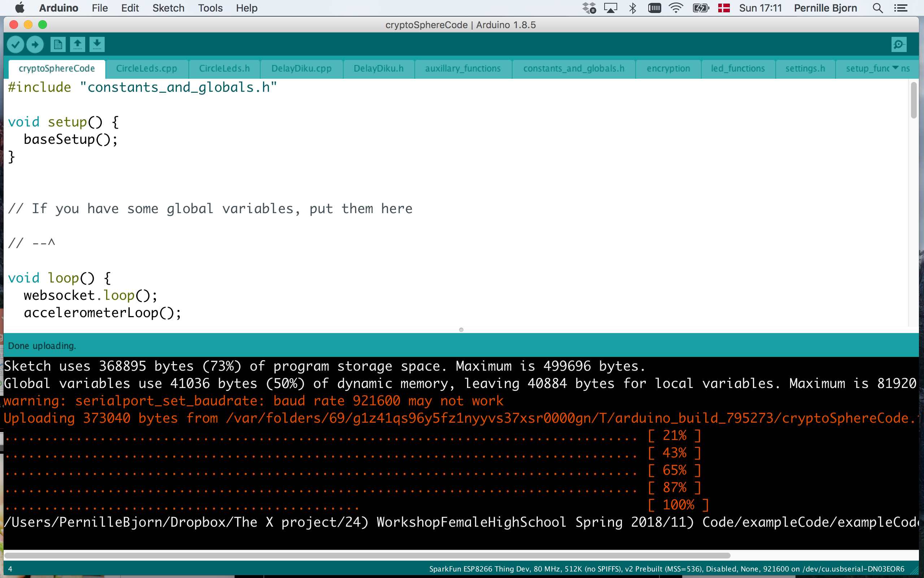Viewport: 924px width, 578px height.
Task: Switch to the CircleLeds.cpp tab
Action: pos(147,69)
